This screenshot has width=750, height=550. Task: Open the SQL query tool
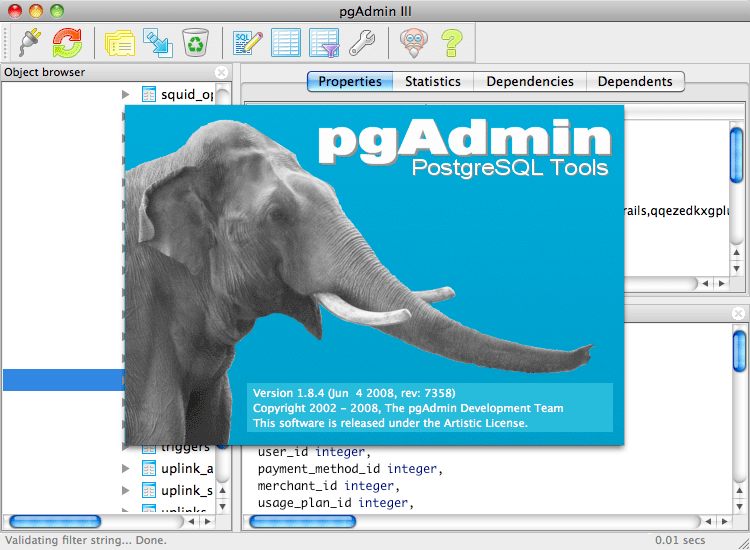[248, 43]
